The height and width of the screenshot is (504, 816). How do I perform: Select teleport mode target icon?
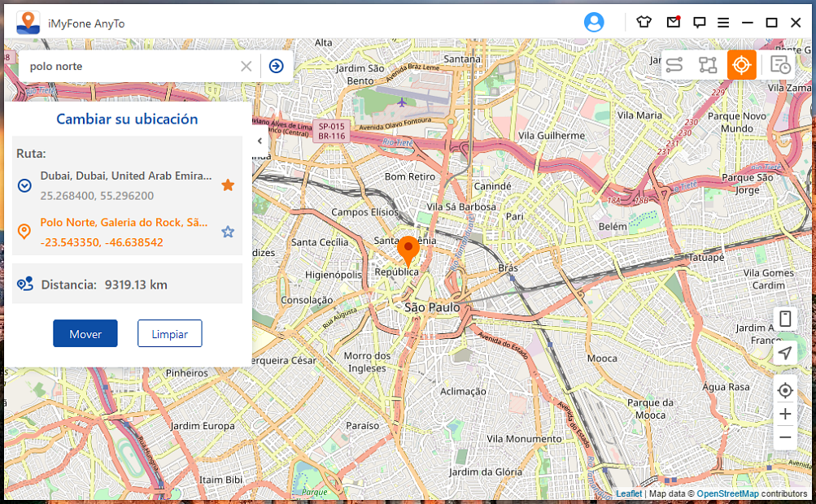(742, 65)
